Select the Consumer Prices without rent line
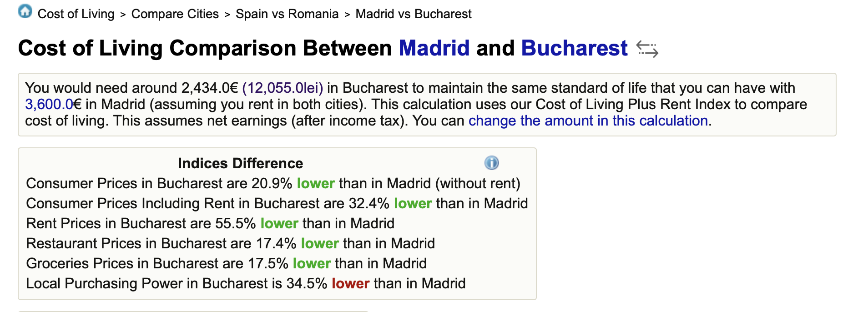The height and width of the screenshot is (312, 868). [x=273, y=183]
